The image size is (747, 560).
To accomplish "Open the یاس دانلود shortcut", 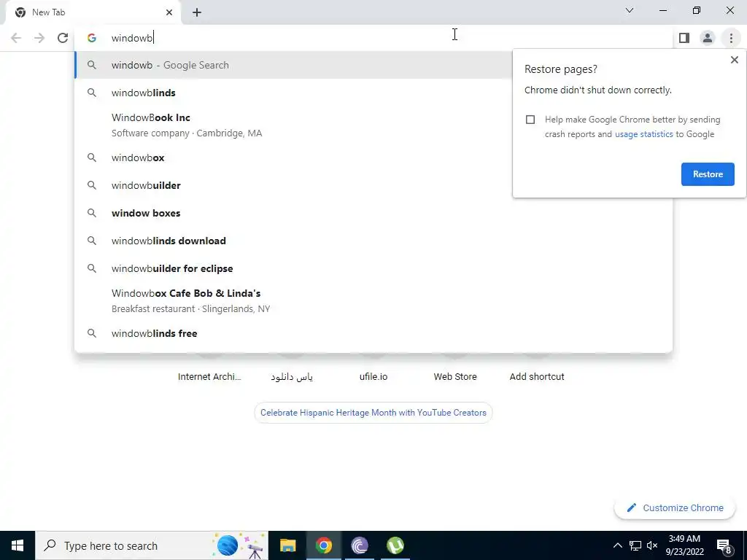I will coord(292,376).
